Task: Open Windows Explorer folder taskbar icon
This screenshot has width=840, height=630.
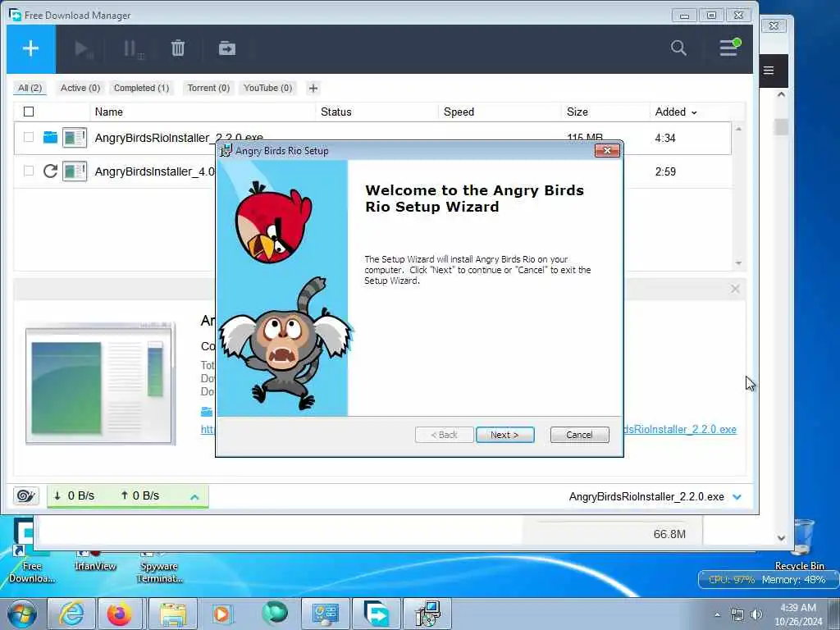Action: pyautogui.click(x=172, y=614)
